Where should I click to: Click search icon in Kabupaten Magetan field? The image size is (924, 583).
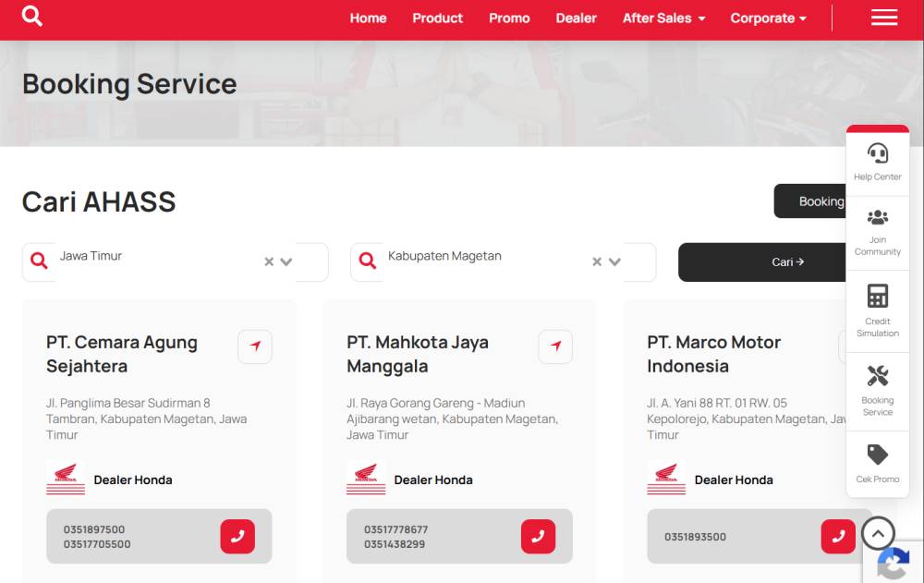coord(367,261)
